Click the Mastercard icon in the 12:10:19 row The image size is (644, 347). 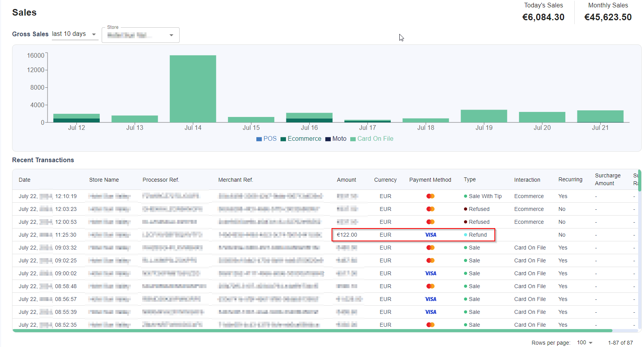point(430,196)
